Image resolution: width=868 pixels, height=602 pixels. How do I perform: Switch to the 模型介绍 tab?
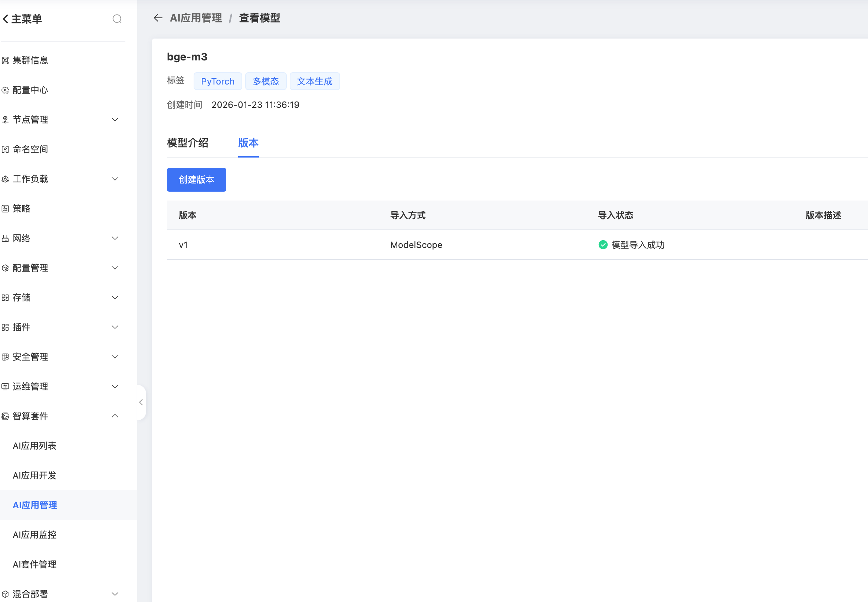(188, 143)
